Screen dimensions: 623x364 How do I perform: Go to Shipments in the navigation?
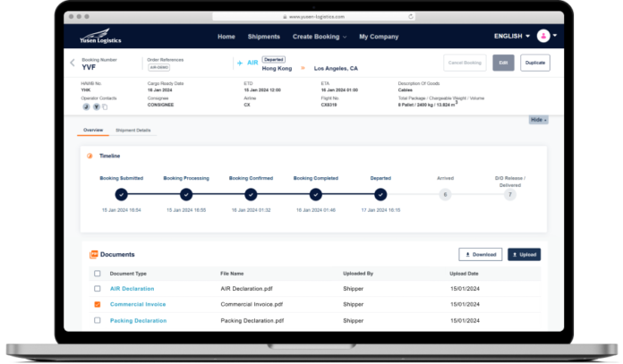263,37
